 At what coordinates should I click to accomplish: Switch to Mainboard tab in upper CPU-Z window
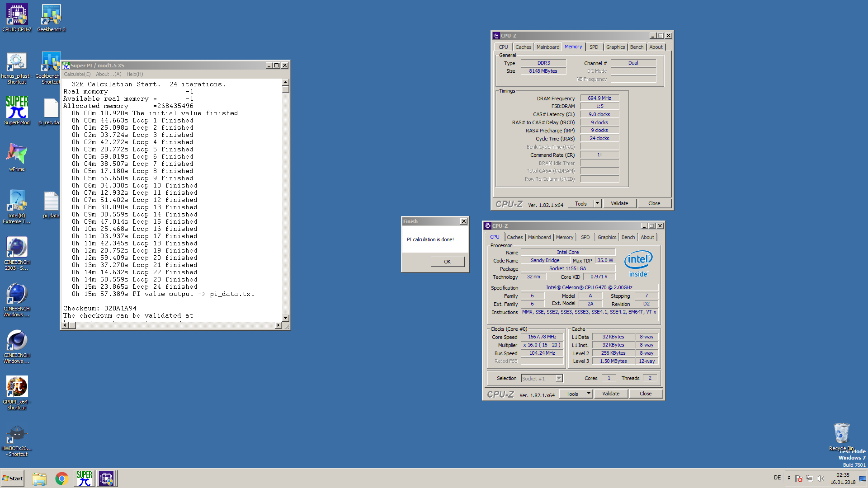pyautogui.click(x=547, y=47)
